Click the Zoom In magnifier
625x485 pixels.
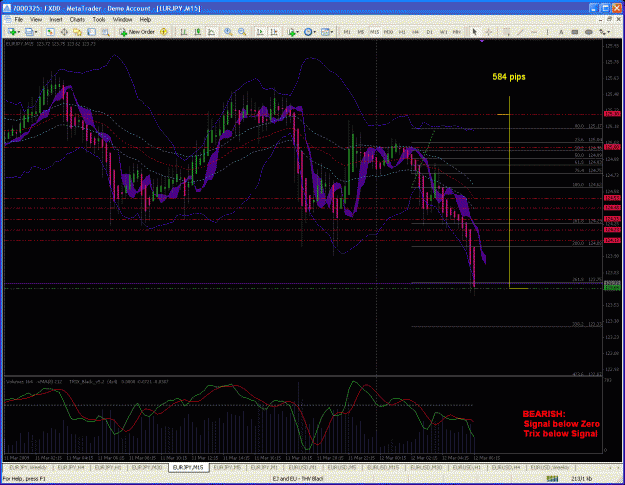click(228, 32)
